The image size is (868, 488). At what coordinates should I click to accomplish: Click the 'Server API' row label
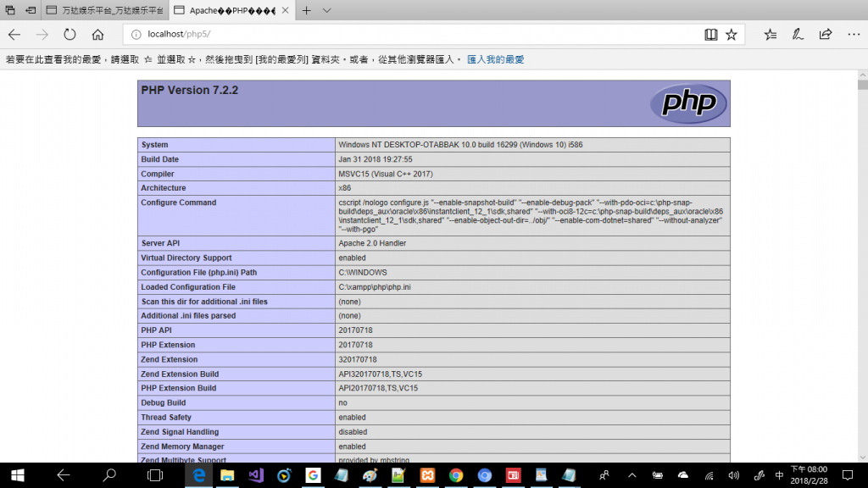[160, 243]
